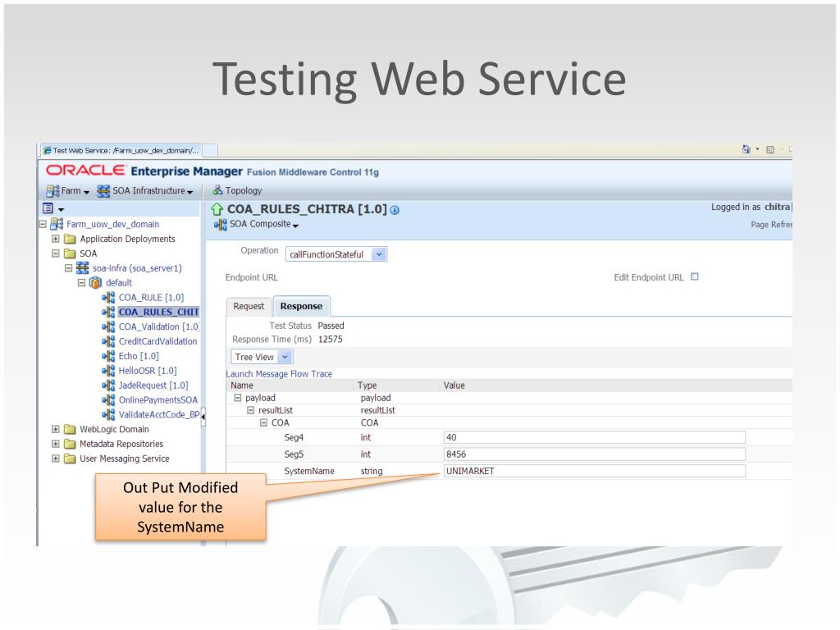Viewport: 840px width, 630px height.
Task: Click the Seg5 value field
Action: (x=594, y=454)
